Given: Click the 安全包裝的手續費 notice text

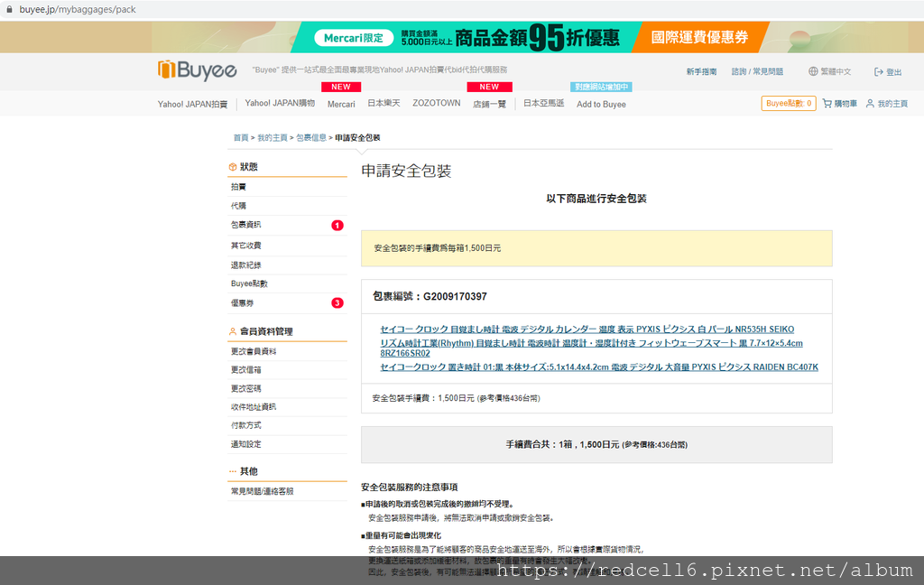Looking at the screenshot, I should coord(438,248).
